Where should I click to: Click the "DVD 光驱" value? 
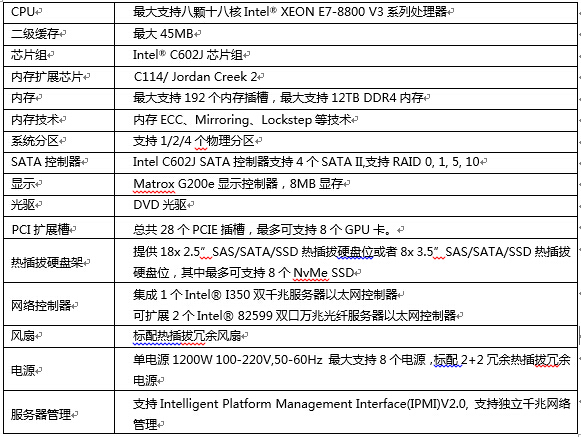click(x=160, y=205)
